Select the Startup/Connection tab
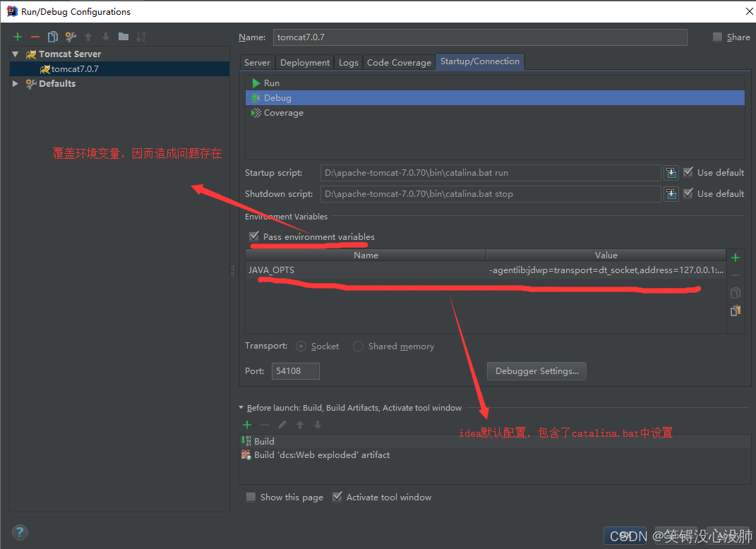Screen dimensions: 756x549 pyautogui.click(x=480, y=61)
